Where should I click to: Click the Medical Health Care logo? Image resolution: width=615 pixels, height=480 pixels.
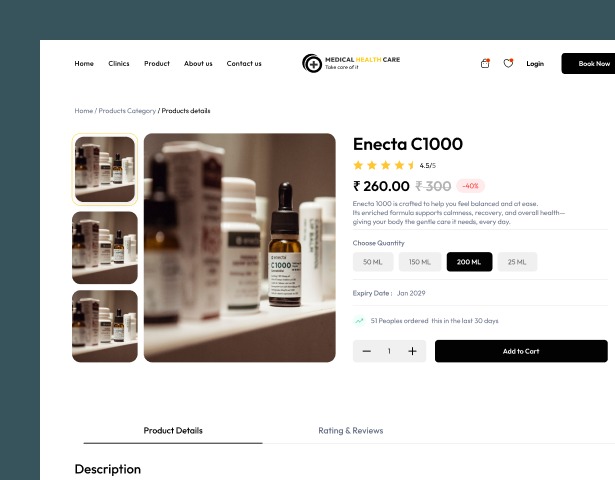pos(351,63)
